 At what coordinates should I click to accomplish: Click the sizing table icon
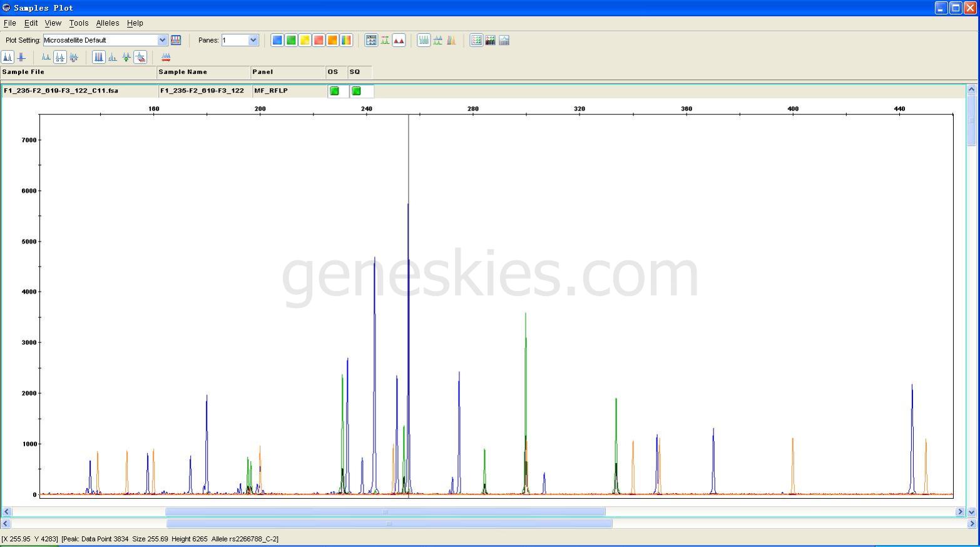click(x=476, y=40)
